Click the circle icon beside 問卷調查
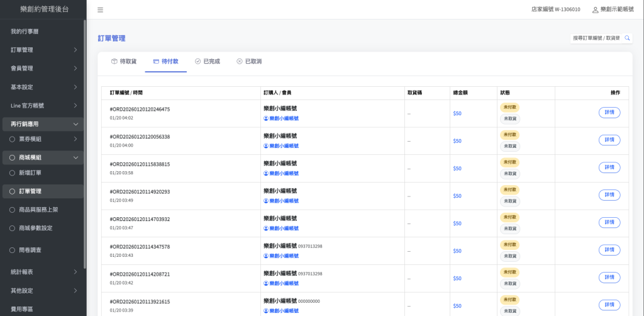The height and width of the screenshot is (316, 644). [x=12, y=250]
